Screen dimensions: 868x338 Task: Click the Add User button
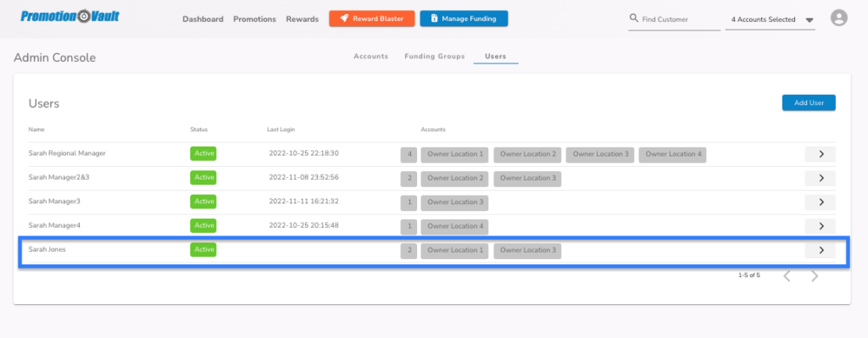point(809,103)
